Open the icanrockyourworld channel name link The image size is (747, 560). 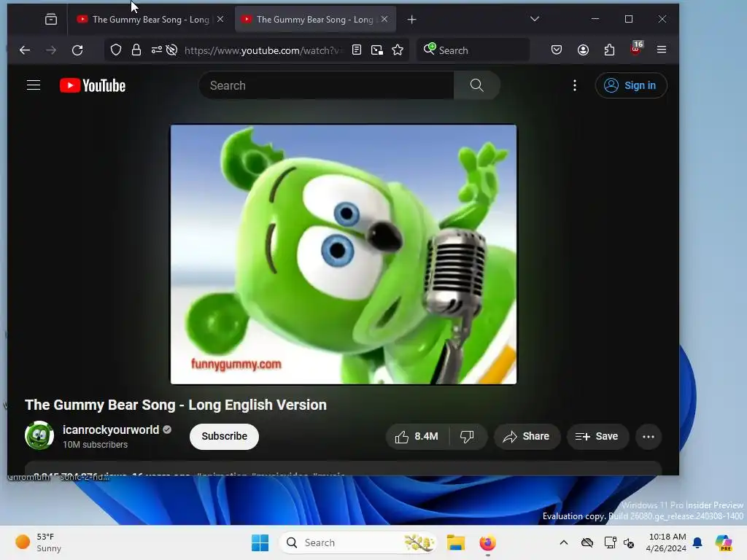111,429
